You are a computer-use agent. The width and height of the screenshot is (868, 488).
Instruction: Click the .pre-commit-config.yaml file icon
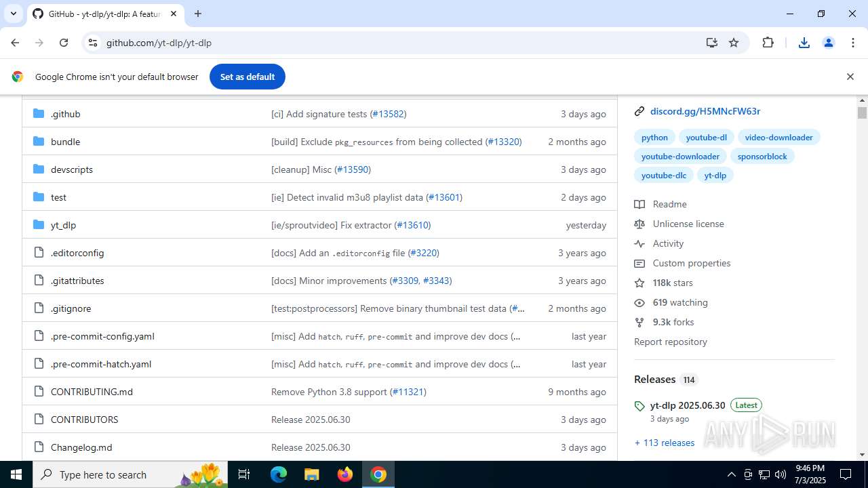click(x=39, y=336)
